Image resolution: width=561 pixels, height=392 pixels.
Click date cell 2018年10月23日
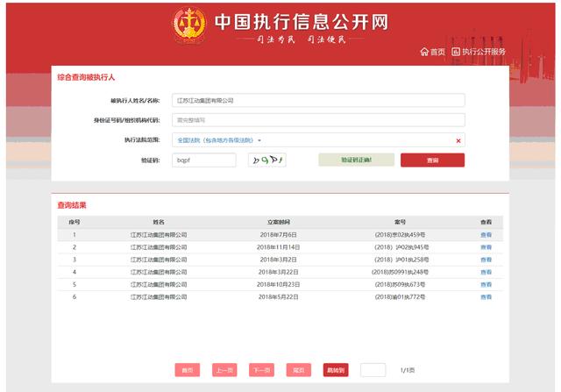279,285
